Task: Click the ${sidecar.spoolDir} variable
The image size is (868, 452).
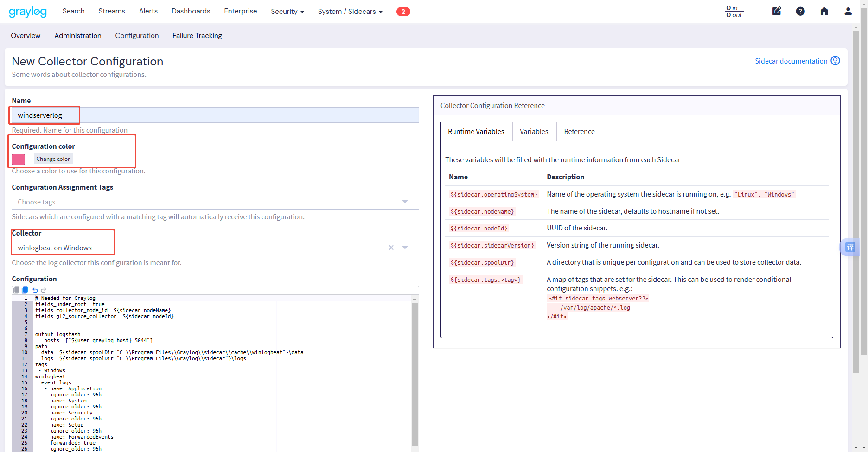Action: (482, 263)
